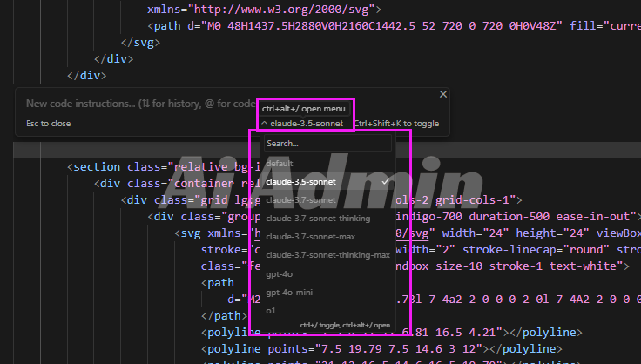Choose claude-3.5-sonnet from the model list
This screenshot has width=641, height=364.
(x=327, y=182)
